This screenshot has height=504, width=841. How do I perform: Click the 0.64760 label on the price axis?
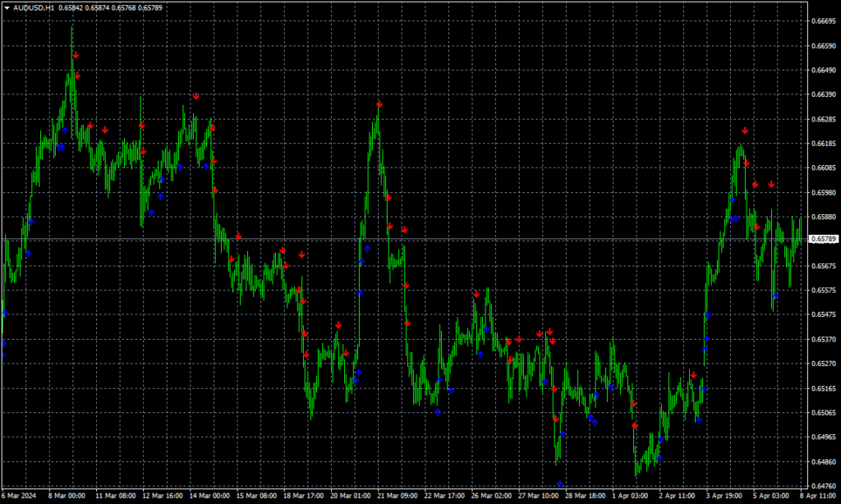pyautogui.click(x=823, y=486)
